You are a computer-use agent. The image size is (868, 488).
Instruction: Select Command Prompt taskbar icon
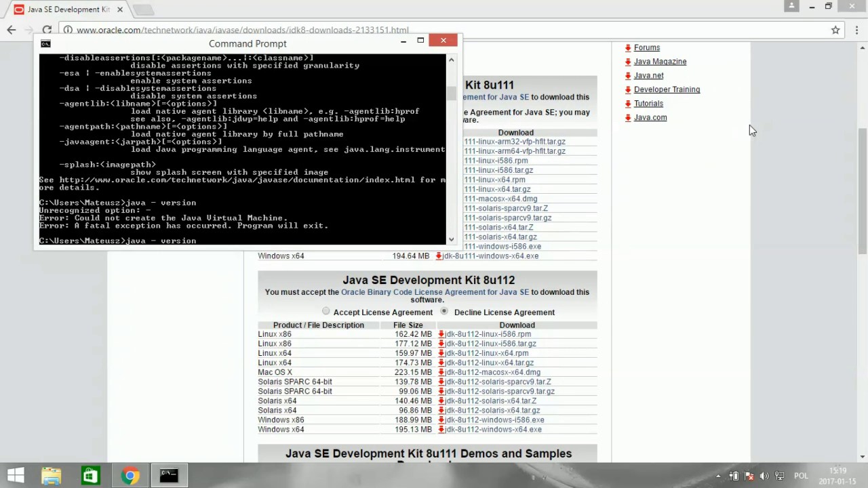click(169, 475)
